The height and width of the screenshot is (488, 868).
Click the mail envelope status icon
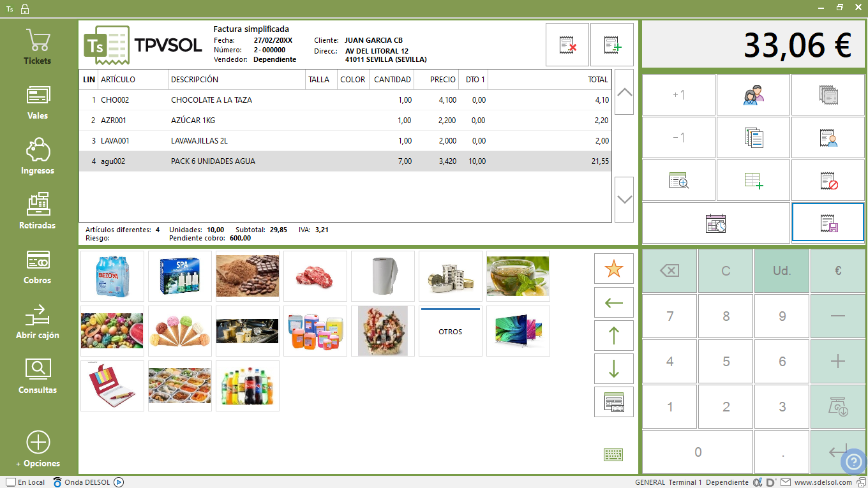click(786, 482)
